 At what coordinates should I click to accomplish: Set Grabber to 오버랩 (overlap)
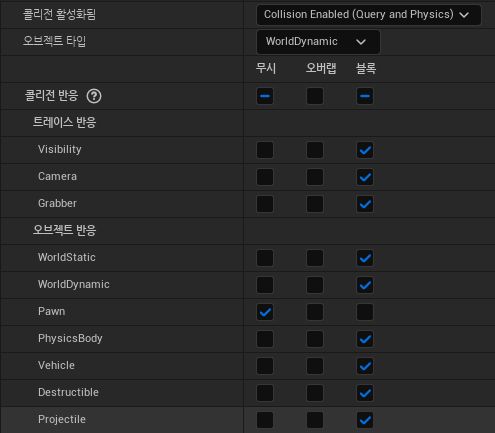[315, 204]
